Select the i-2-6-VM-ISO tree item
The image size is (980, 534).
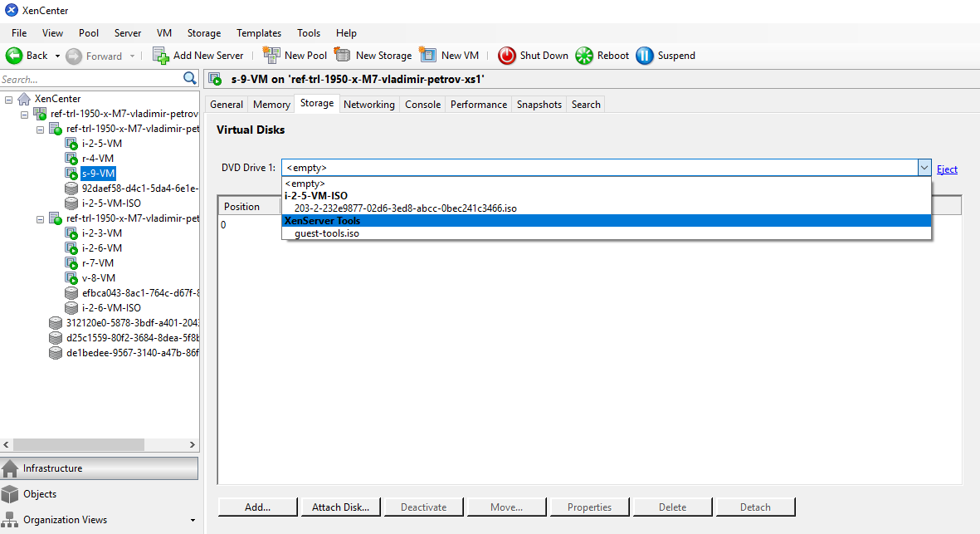(x=111, y=307)
